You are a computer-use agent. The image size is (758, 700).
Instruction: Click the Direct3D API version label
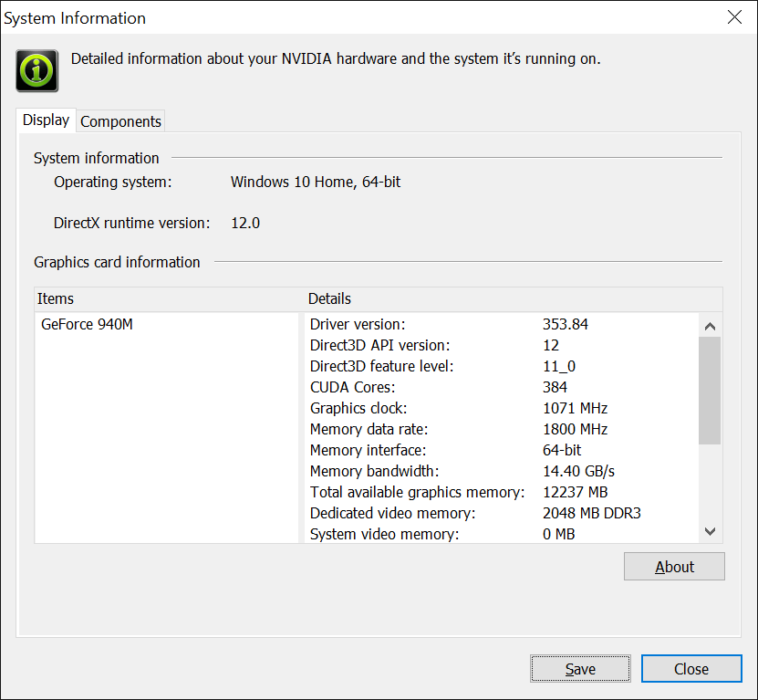coord(380,345)
